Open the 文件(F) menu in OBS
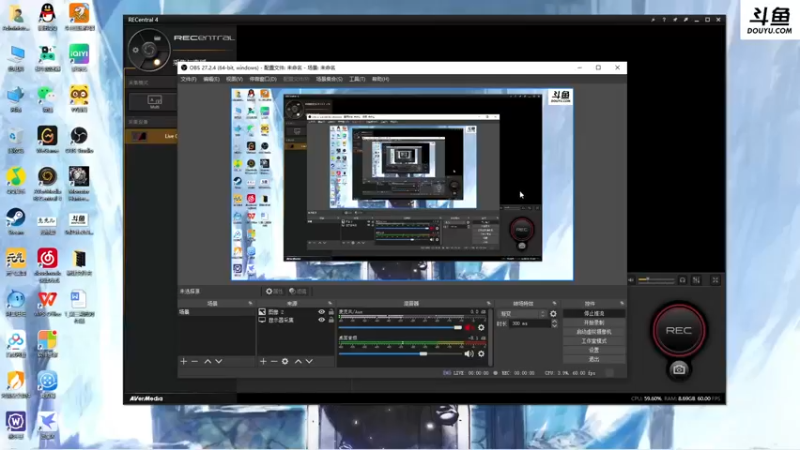800x450 pixels. (188, 79)
